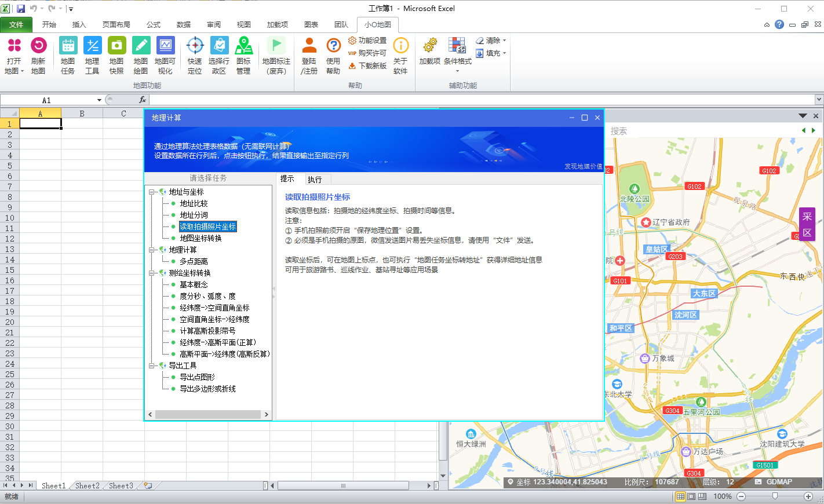Click 购买许可 VIP item
Screen dimensions: 824x504
[x=367, y=53]
